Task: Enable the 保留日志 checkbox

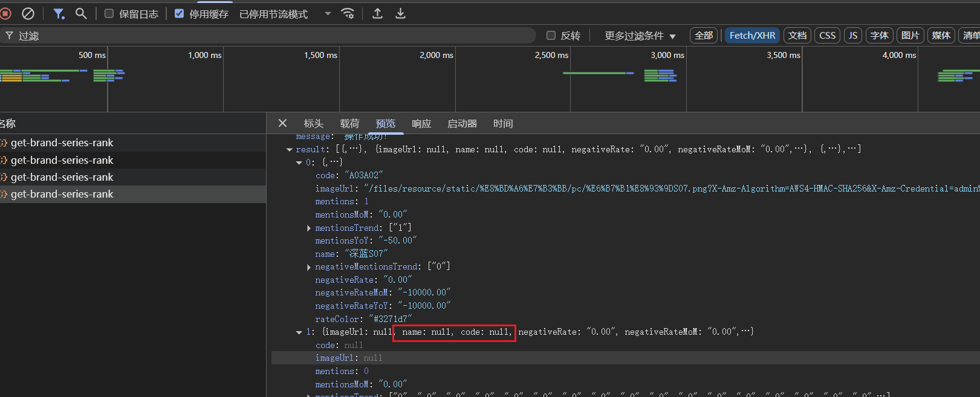Action: pos(109,13)
